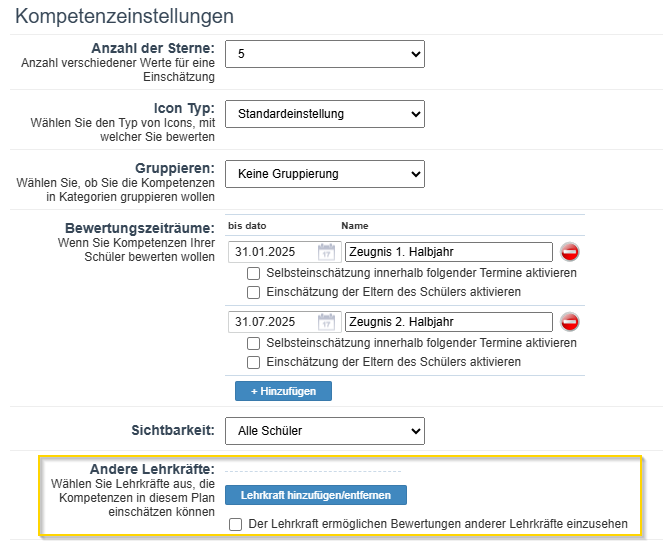Click the + Hinzufügen button
The height and width of the screenshot is (541, 663).
(283, 391)
